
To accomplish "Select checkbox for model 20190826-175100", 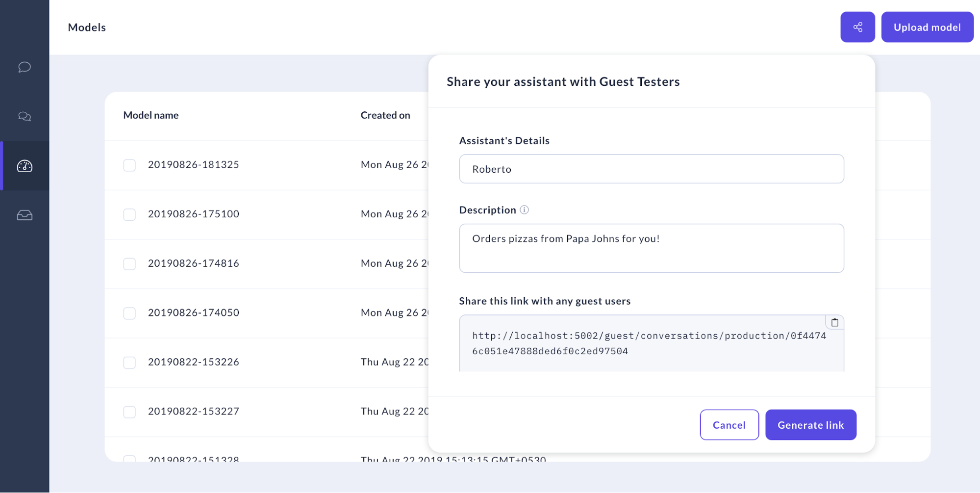I will 129,214.
